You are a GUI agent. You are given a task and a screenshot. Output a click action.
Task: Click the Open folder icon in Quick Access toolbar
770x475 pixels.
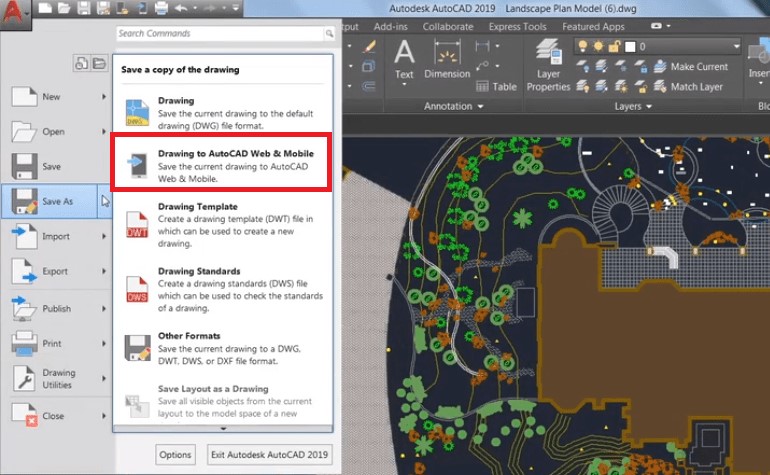[64, 8]
